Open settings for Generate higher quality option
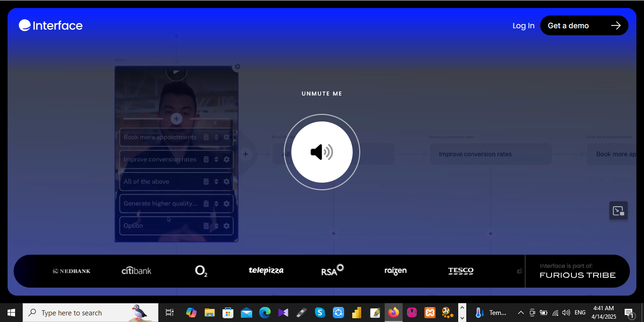Viewport: 644px width, 322px height. pos(226,204)
